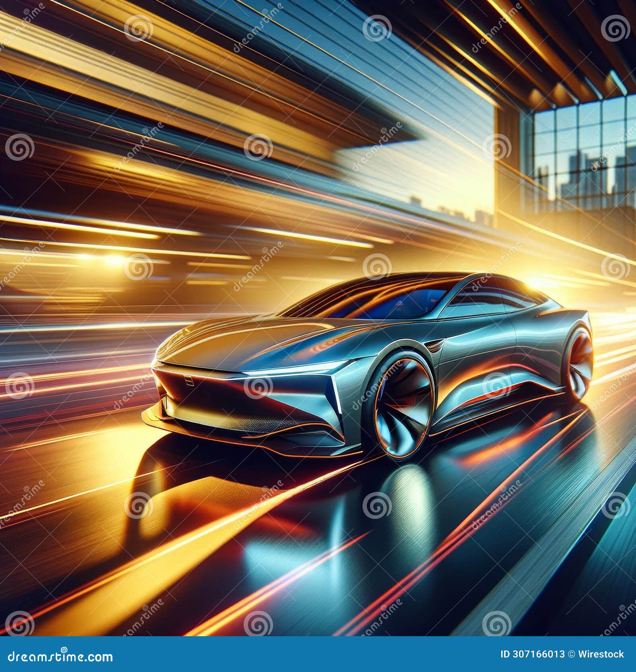The image size is (636, 672).
Task: Click the watermark spiral along the right edge
Action: (x=616, y=506)
